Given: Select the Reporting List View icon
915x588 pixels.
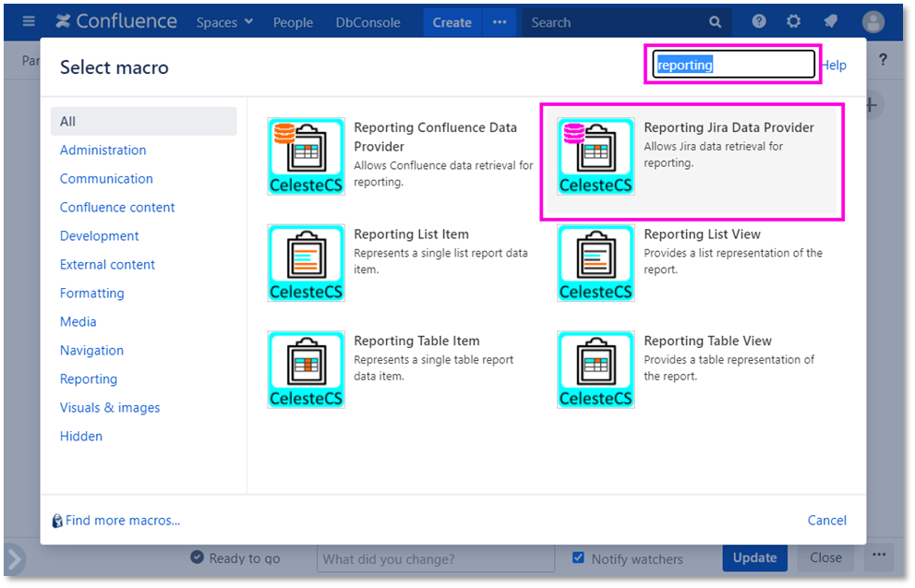Looking at the screenshot, I should click(x=596, y=263).
